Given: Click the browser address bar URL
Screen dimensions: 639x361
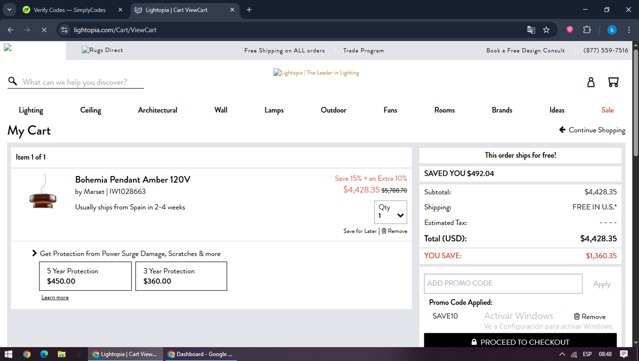Looking at the screenshot, I should 115,30.
